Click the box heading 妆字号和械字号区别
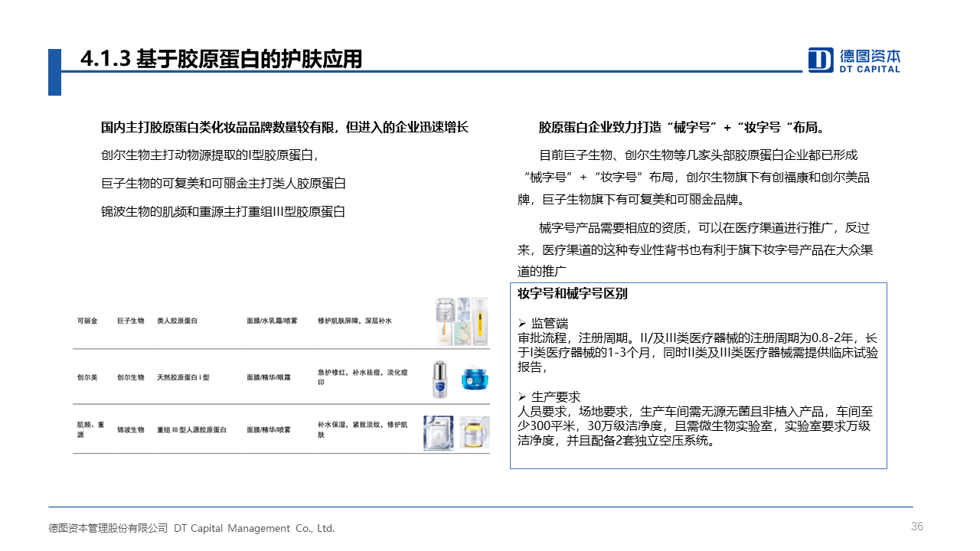Viewport: 980px width, 551px height. pos(573,294)
